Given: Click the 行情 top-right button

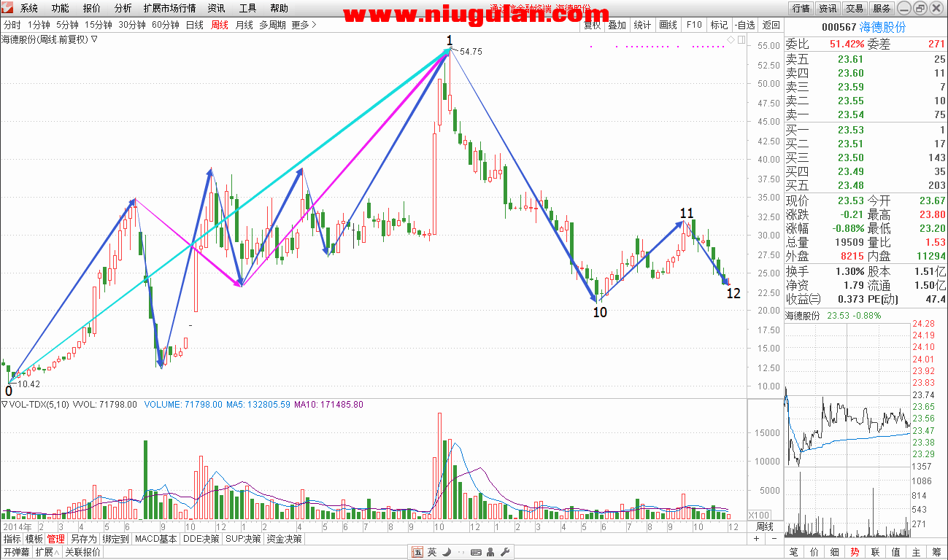Looking at the screenshot, I should click(801, 9).
